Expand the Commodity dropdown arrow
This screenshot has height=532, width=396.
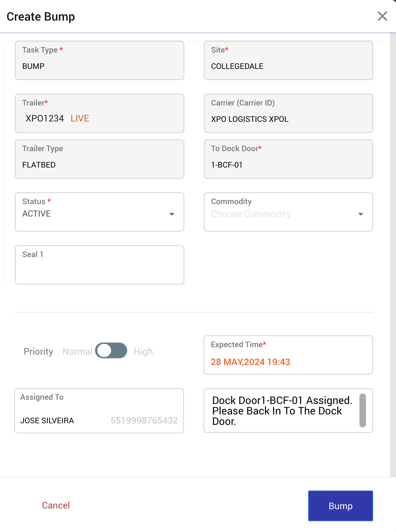361,214
